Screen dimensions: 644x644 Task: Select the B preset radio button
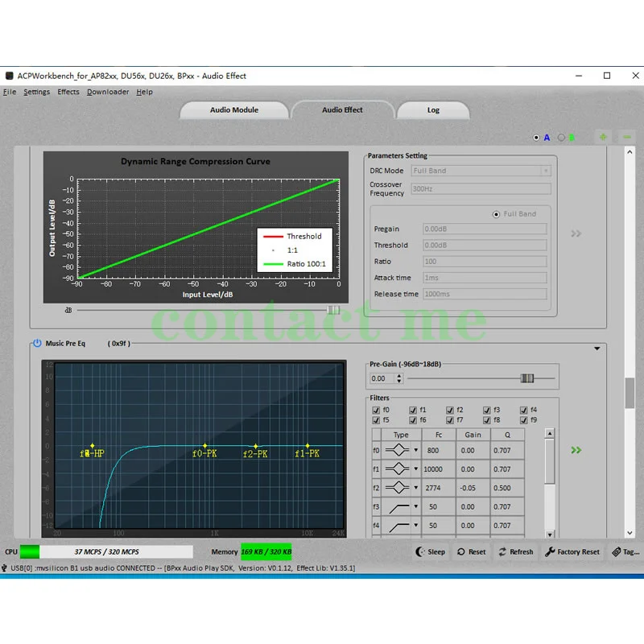[x=562, y=138]
